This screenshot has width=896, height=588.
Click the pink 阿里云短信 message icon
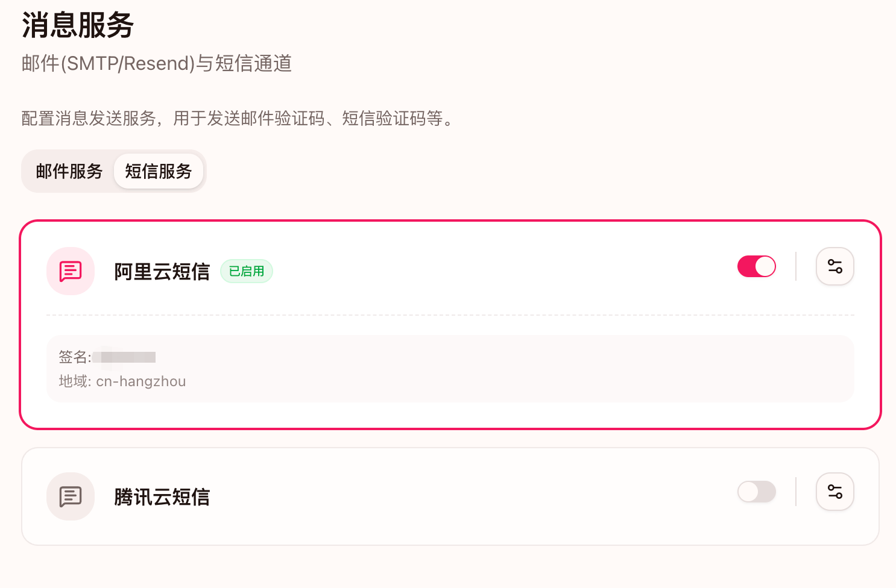pyautogui.click(x=71, y=271)
